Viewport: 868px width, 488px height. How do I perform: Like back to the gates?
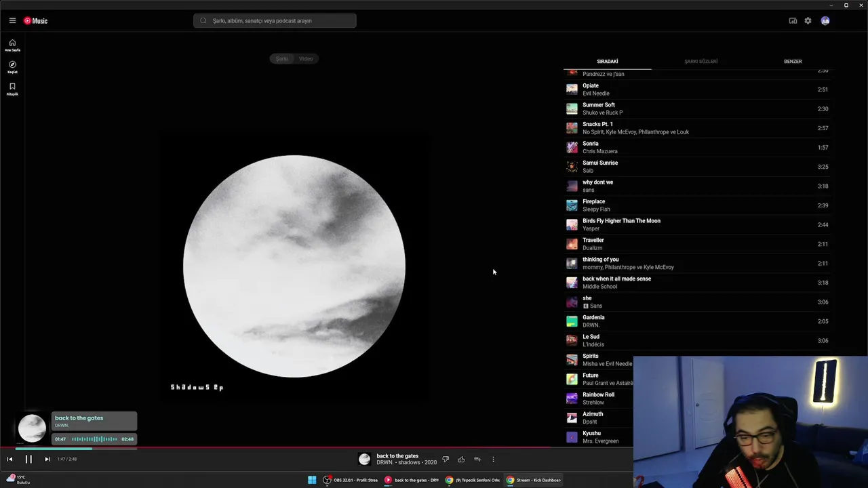[461, 459]
